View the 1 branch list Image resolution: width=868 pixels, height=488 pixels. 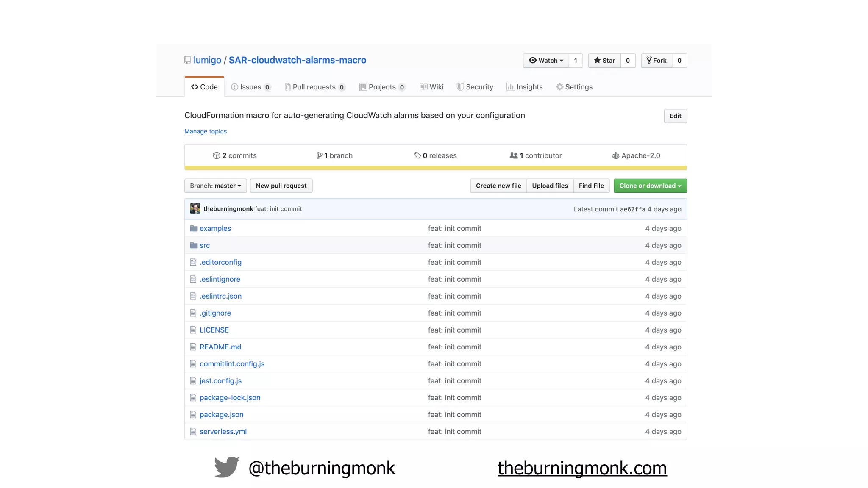pos(334,155)
